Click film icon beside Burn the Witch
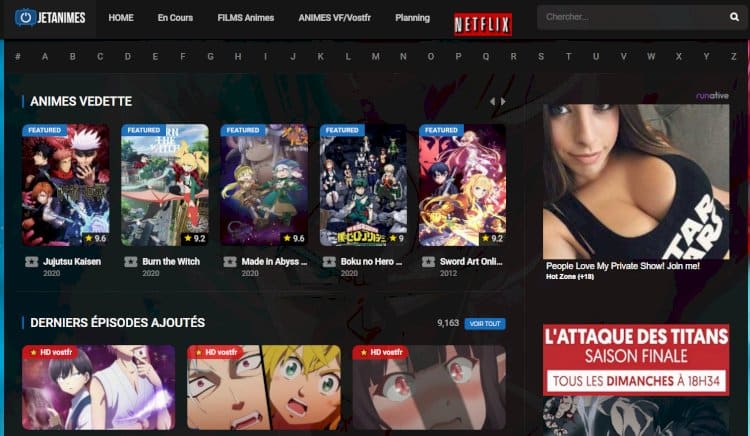Image resolution: width=750 pixels, height=436 pixels. (x=130, y=262)
